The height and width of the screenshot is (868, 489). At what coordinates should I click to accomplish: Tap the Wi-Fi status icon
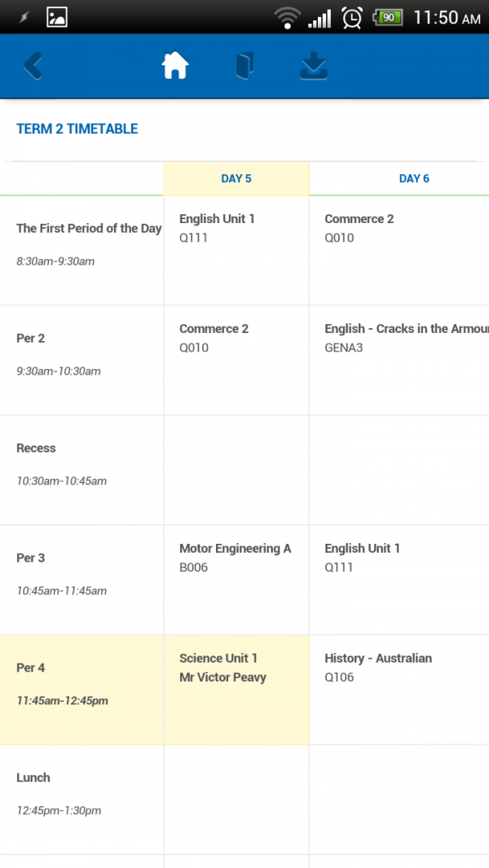pyautogui.click(x=288, y=18)
